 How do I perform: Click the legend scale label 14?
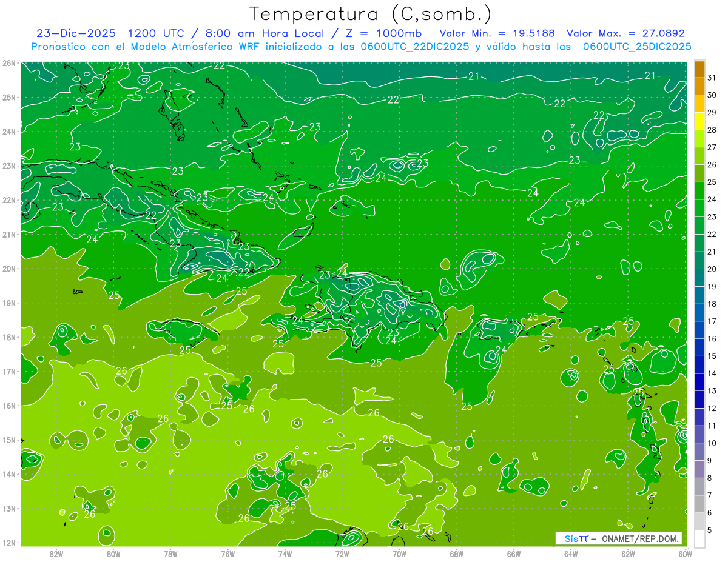pyautogui.click(x=712, y=373)
